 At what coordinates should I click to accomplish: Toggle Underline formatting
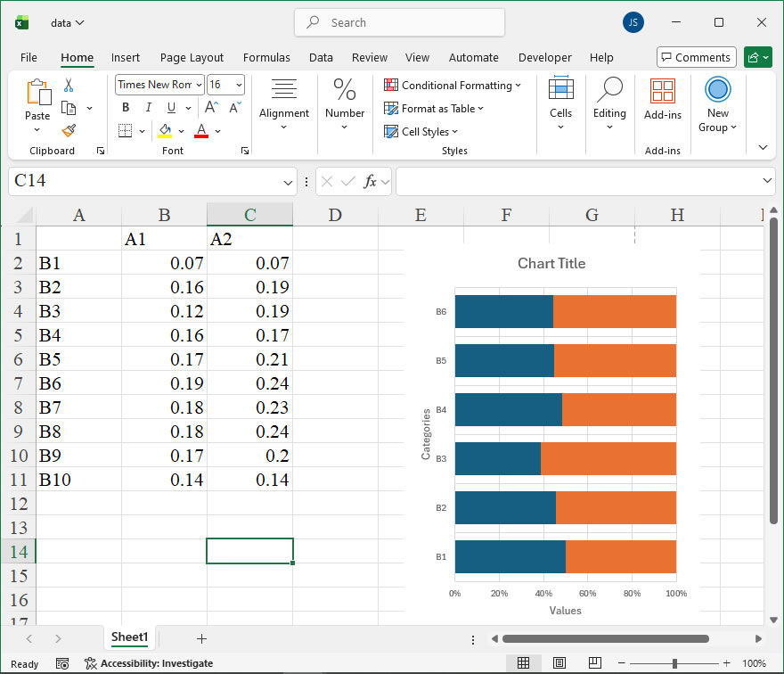[x=170, y=108]
